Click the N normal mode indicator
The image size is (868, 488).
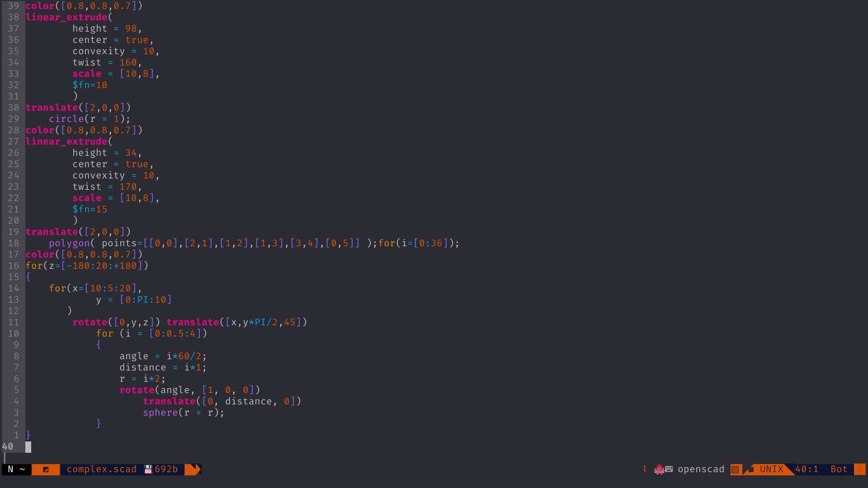(x=10, y=469)
